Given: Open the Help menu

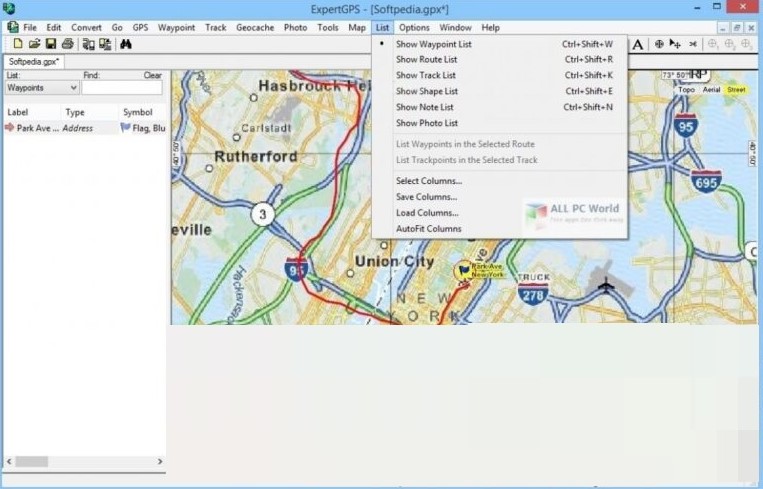Looking at the screenshot, I should (490, 28).
